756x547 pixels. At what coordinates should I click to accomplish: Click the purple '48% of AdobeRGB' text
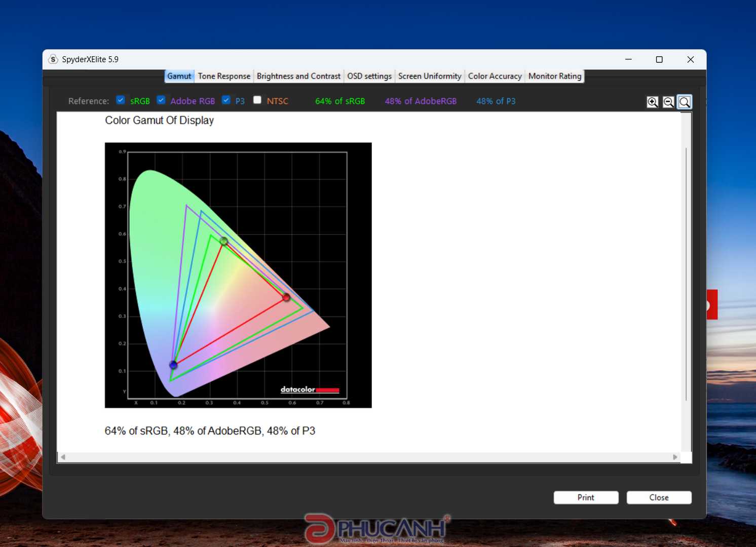421,101
